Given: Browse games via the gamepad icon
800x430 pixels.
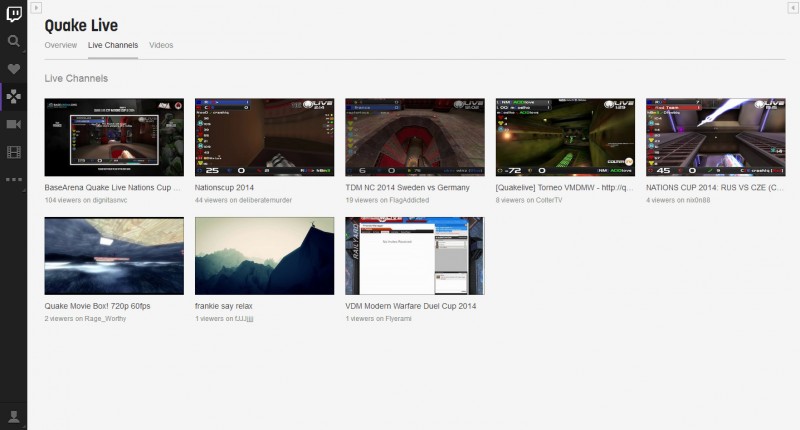Looking at the screenshot, I should (x=14, y=97).
